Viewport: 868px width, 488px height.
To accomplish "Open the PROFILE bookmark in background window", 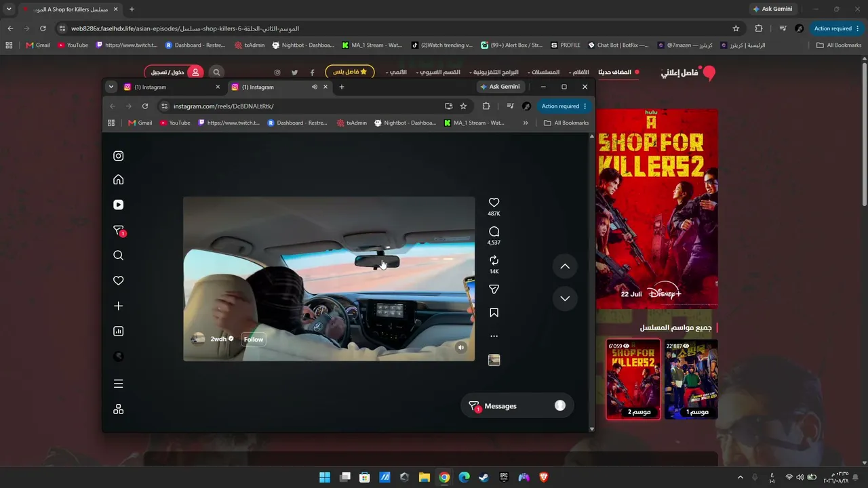I will [566, 45].
